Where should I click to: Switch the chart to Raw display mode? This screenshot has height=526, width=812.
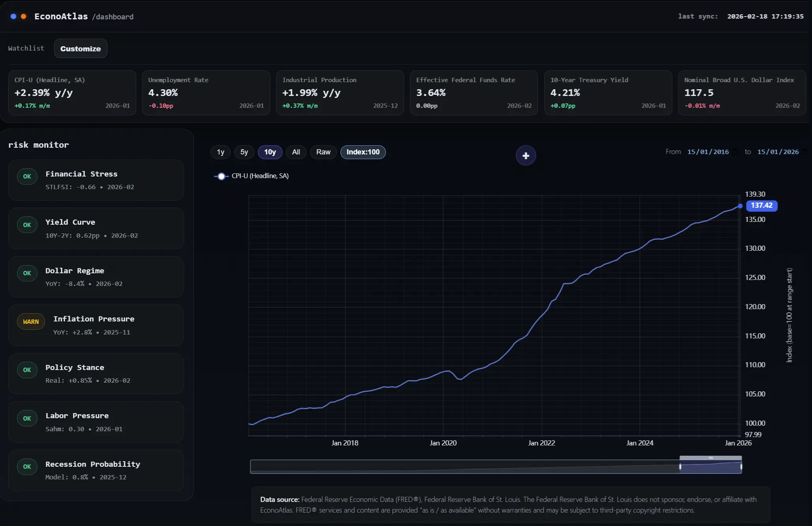click(323, 152)
